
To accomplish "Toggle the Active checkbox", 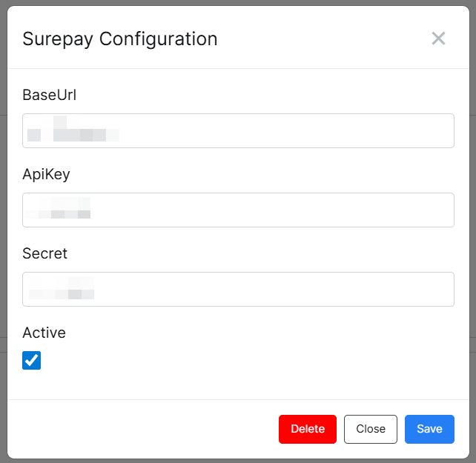I will (x=32, y=361).
